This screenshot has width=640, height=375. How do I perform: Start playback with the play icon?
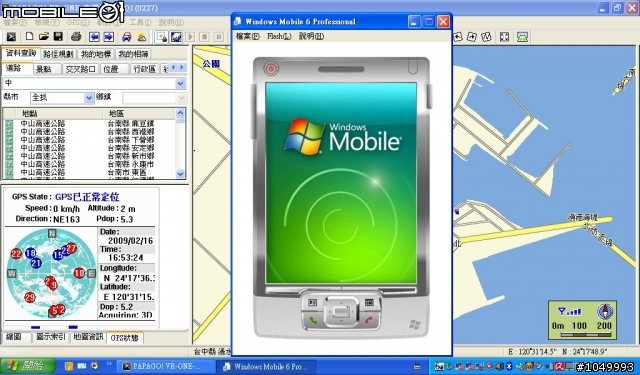click(x=190, y=37)
